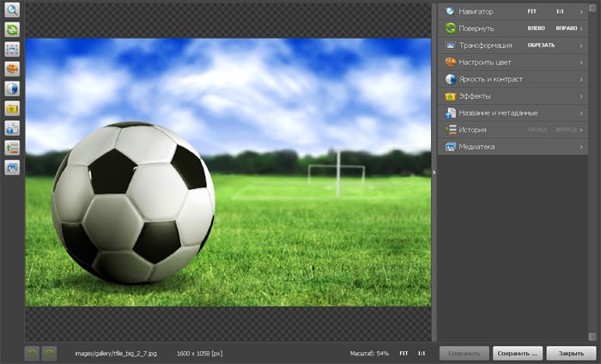Click the metadata info icon in left sidebar

coord(13,129)
